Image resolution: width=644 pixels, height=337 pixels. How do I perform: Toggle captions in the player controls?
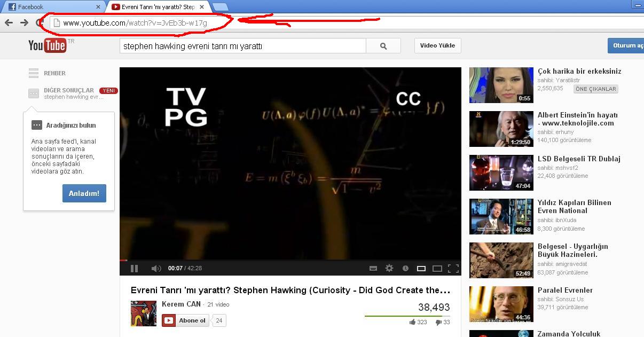point(373,269)
